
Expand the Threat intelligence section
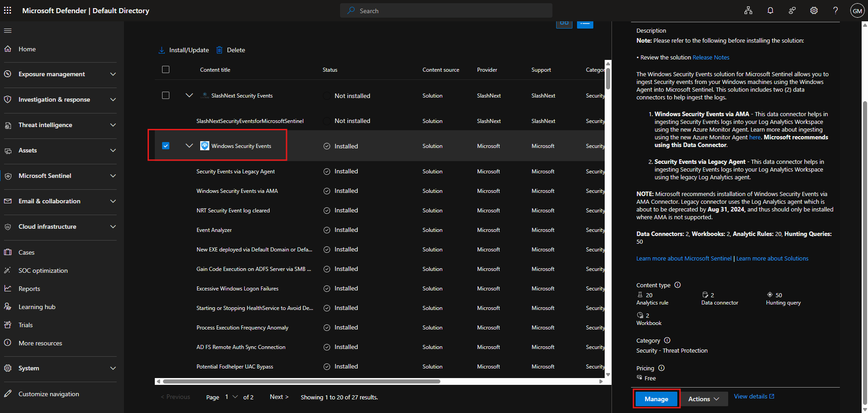[113, 125]
